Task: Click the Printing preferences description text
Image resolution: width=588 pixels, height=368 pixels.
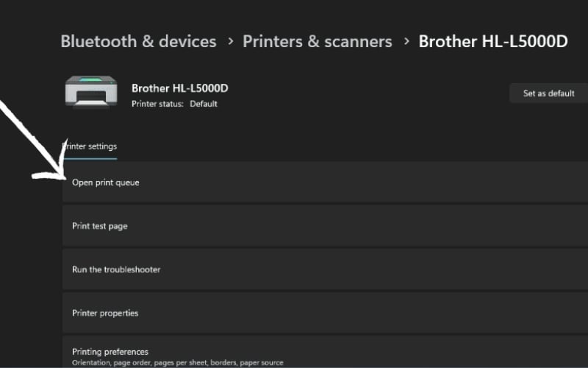Action: 177,363
